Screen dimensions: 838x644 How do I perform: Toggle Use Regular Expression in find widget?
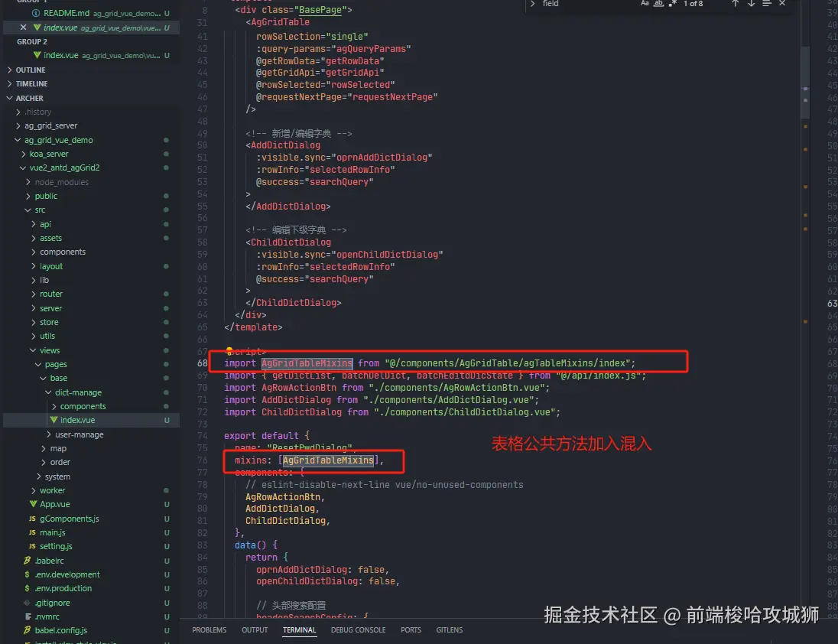(x=672, y=3)
